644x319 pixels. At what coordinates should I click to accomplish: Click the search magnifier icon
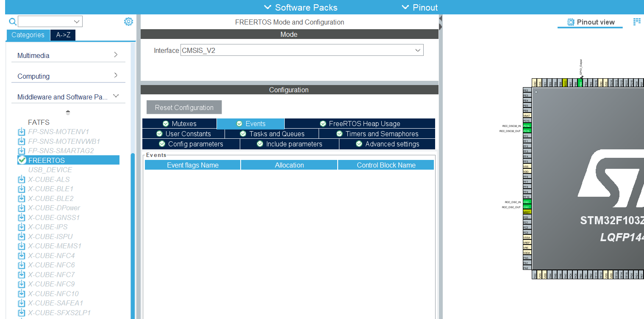pos(13,22)
